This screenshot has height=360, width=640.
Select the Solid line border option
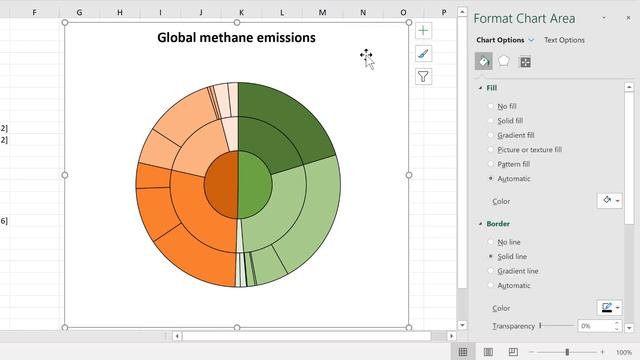491,256
